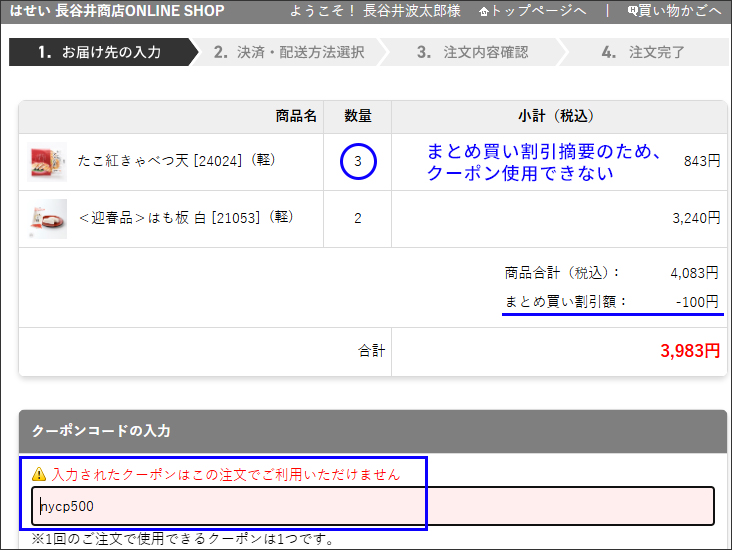732x550 pixels.
Task: Select step 2. 決済・配送方法選択 tab
Action: pos(289,52)
